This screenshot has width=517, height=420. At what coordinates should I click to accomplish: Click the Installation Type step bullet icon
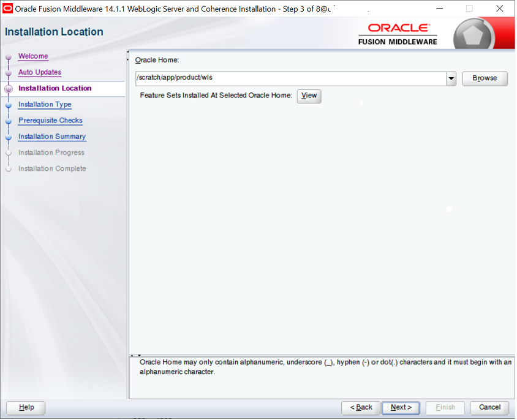9,105
